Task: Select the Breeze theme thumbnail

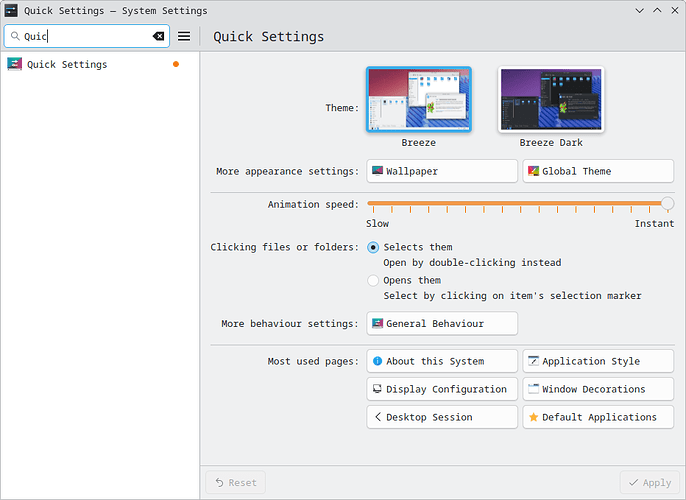Action: click(418, 100)
